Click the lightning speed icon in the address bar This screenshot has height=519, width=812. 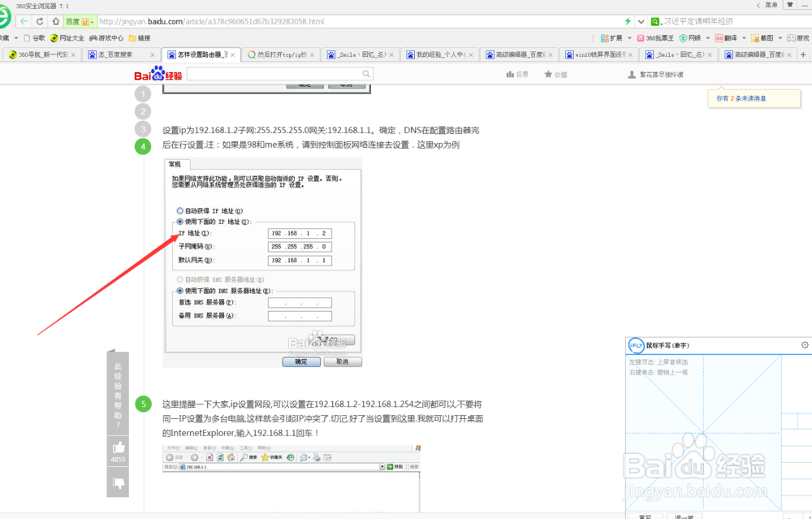(x=626, y=22)
